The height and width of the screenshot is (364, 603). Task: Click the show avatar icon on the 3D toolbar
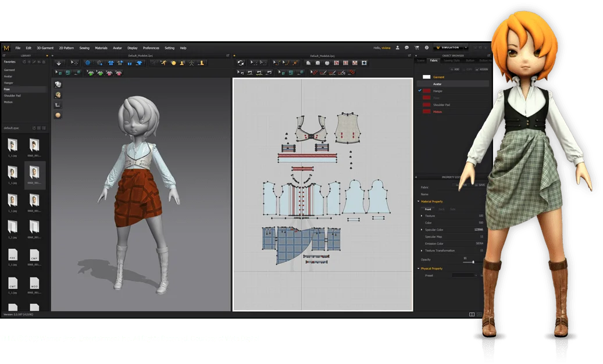click(182, 63)
